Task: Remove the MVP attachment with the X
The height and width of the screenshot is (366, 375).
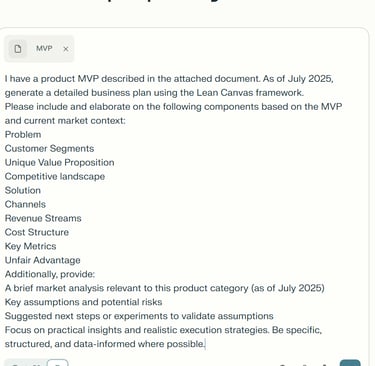Action: pos(66,49)
